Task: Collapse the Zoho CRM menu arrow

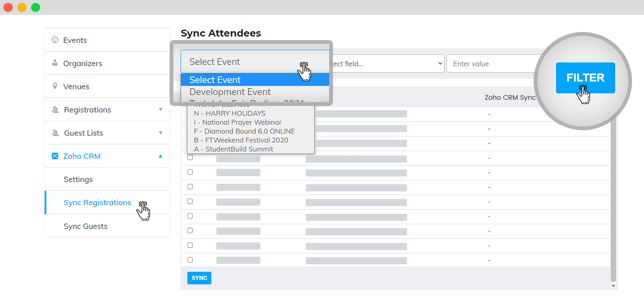Action: click(161, 156)
